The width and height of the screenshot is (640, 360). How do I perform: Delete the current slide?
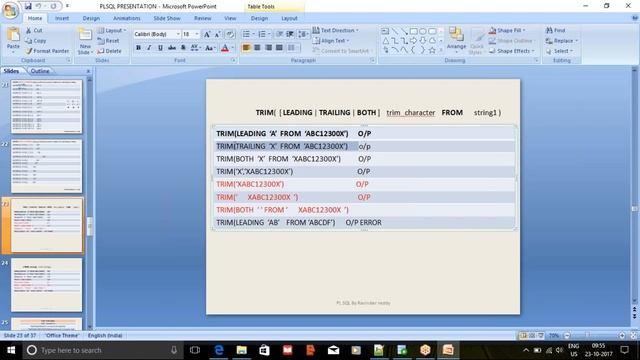109,51
